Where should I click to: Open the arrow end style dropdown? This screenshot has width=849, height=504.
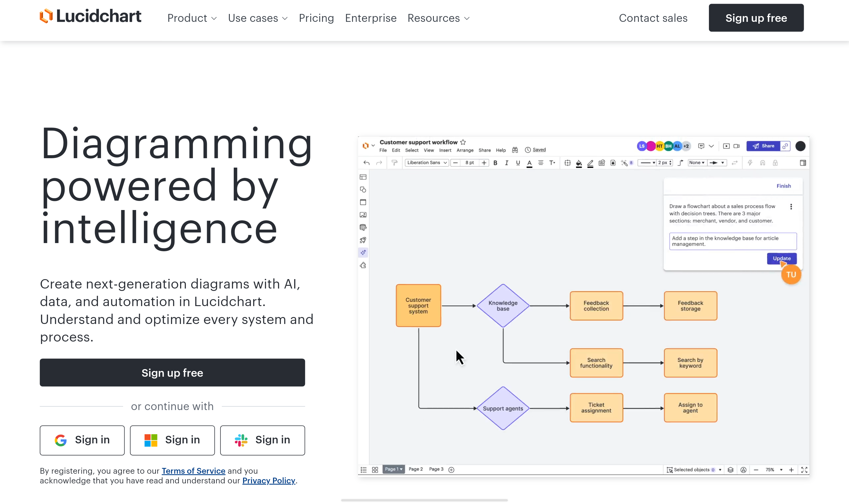(717, 163)
